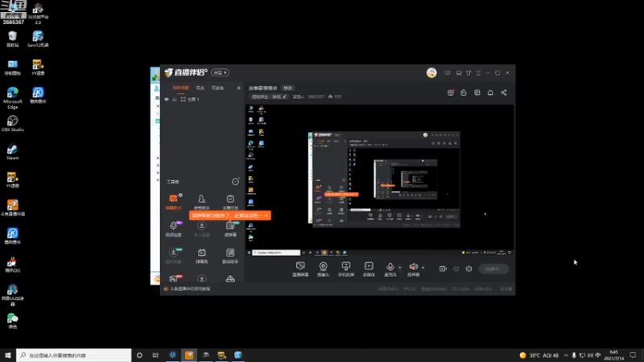This screenshot has height=362, width=644.
Task: Open the PK battle tool icon
Action: pos(173,278)
